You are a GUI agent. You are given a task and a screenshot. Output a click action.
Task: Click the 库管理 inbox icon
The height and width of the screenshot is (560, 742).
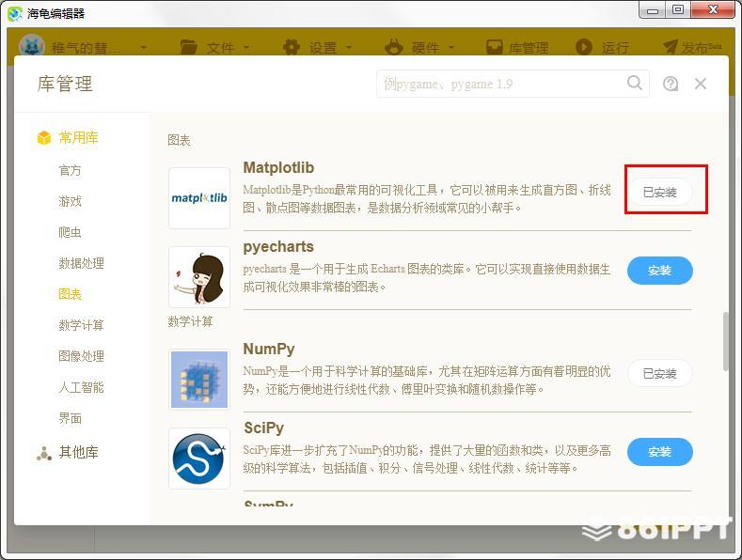(x=495, y=47)
